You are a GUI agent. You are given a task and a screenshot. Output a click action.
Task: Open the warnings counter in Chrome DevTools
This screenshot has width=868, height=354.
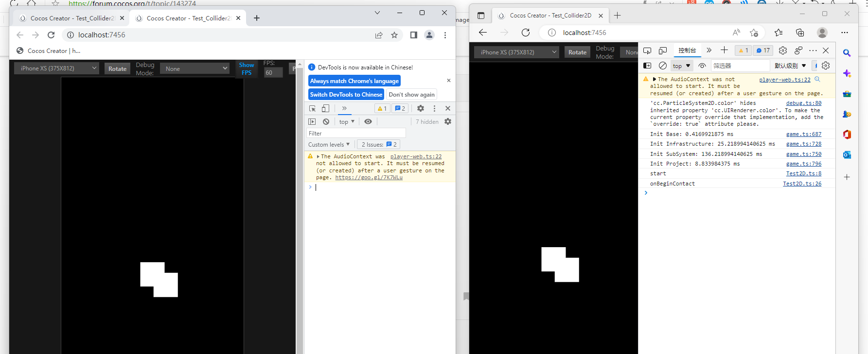tap(382, 109)
